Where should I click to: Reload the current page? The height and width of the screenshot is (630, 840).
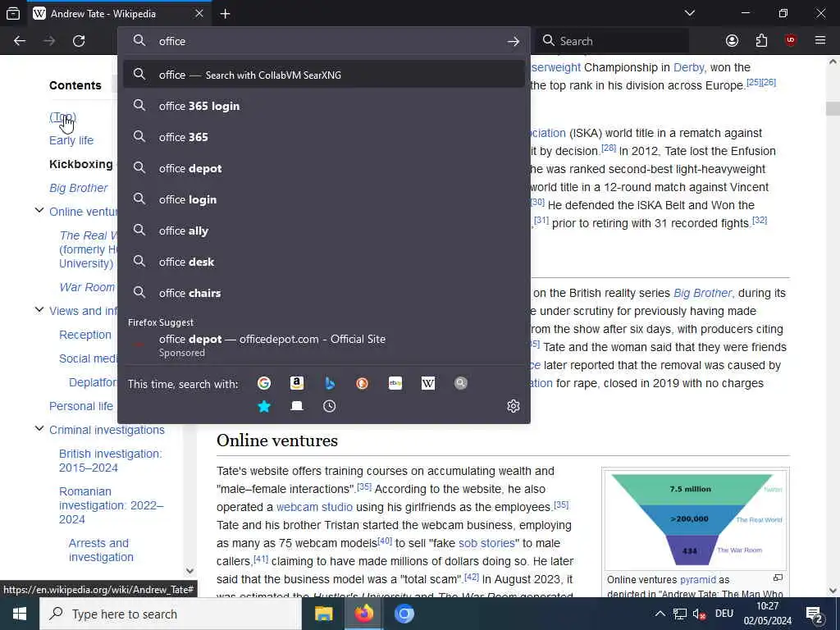[79, 41]
